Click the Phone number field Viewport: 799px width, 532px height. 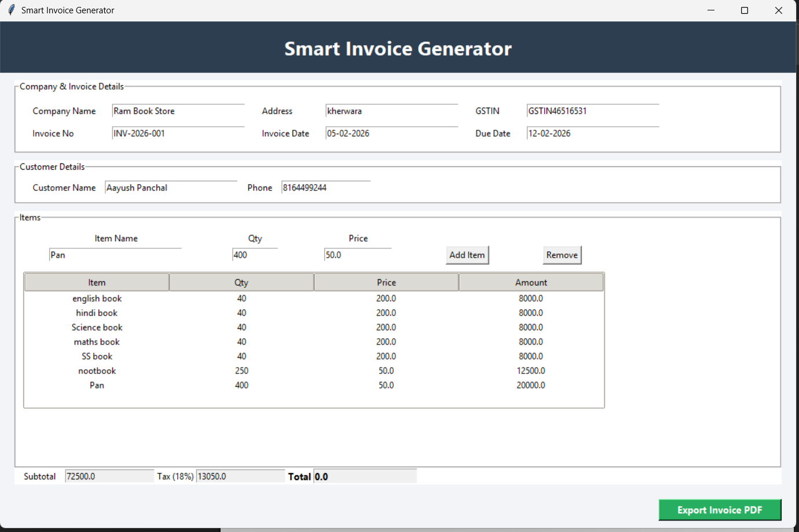click(325, 188)
